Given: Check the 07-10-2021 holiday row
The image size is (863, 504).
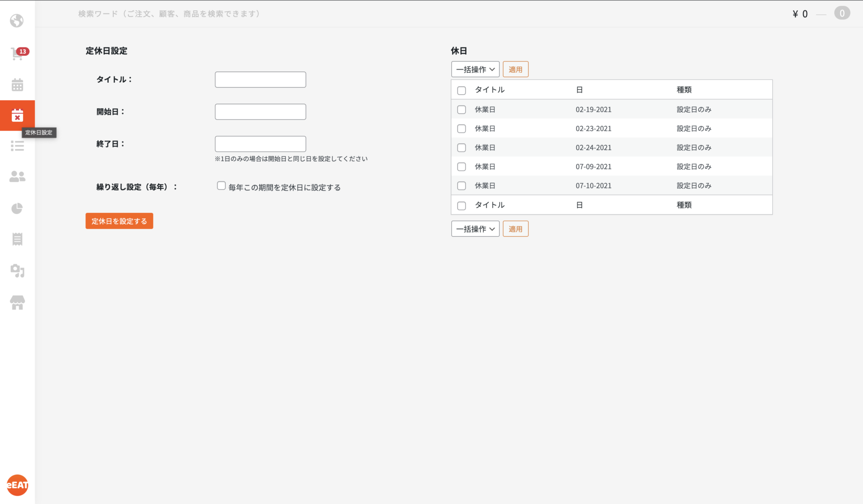Looking at the screenshot, I should 461,186.
